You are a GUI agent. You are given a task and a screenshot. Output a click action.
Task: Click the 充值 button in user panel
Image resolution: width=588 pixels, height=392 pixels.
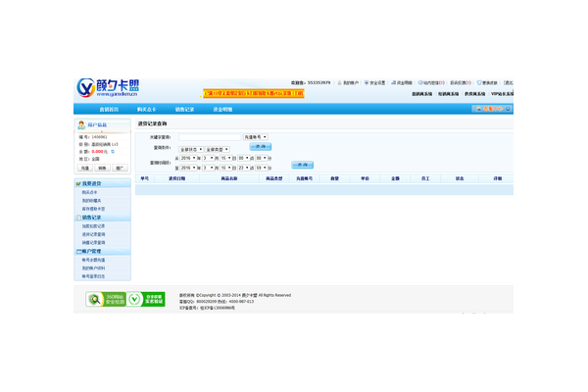point(85,168)
